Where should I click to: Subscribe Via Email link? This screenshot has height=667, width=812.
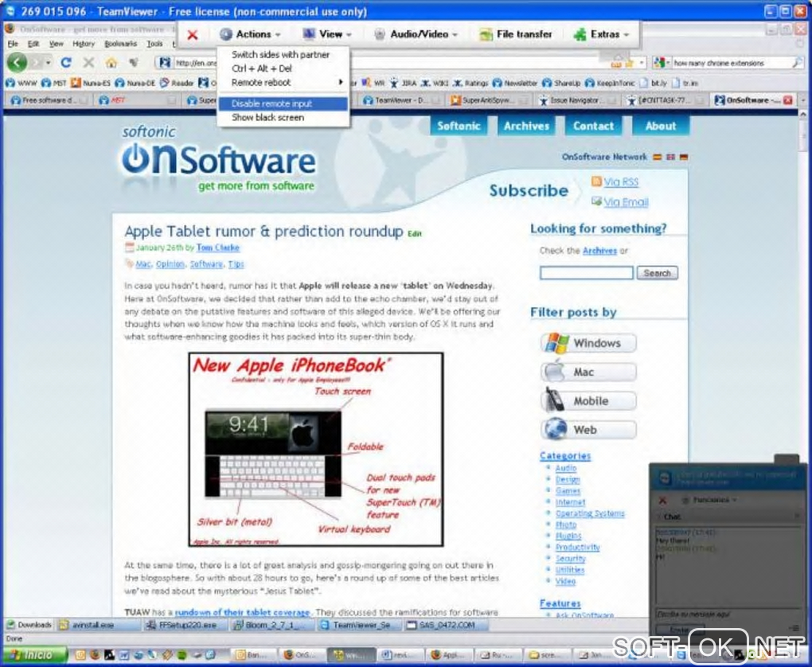(x=626, y=202)
